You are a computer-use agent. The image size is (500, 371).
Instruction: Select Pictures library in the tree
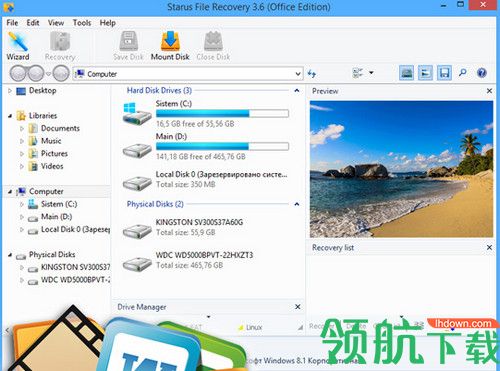54,154
